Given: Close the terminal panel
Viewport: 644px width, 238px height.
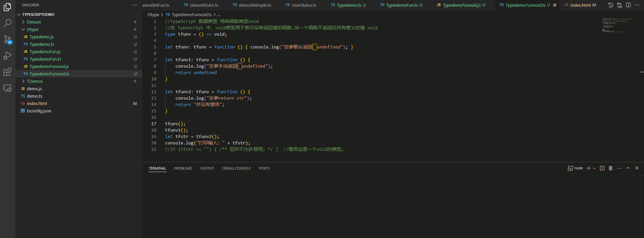Looking at the screenshot, I should click(x=637, y=168).
